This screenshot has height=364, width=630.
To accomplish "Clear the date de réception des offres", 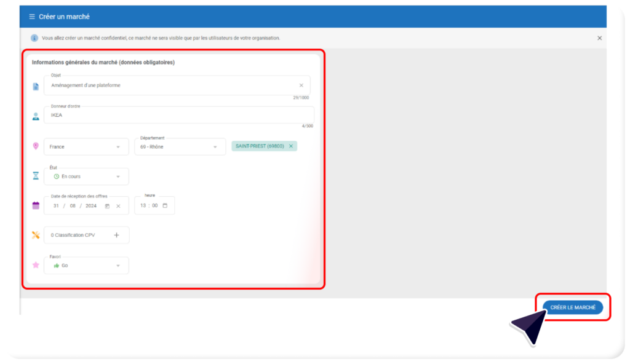I will [x=118, y=206].
